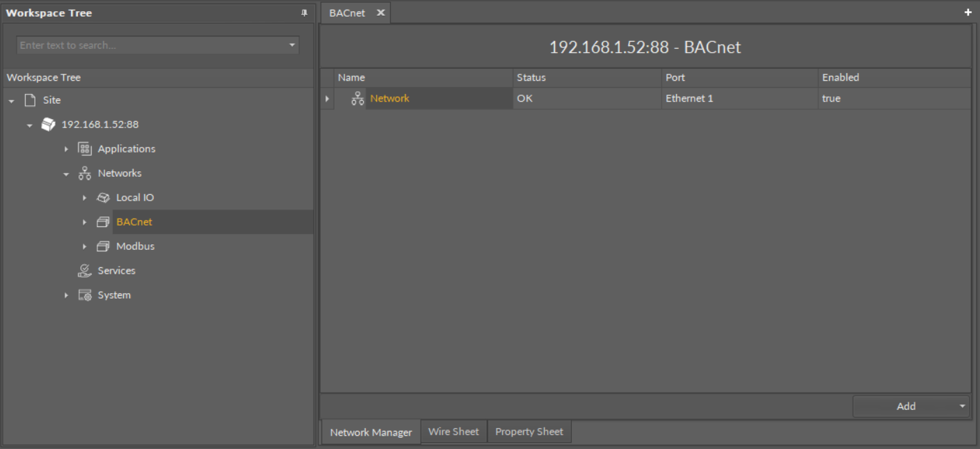The image size is (980, 449).
Task: Click the Modbus network icon
Action: pyautogui.click(x=102, y=246)
